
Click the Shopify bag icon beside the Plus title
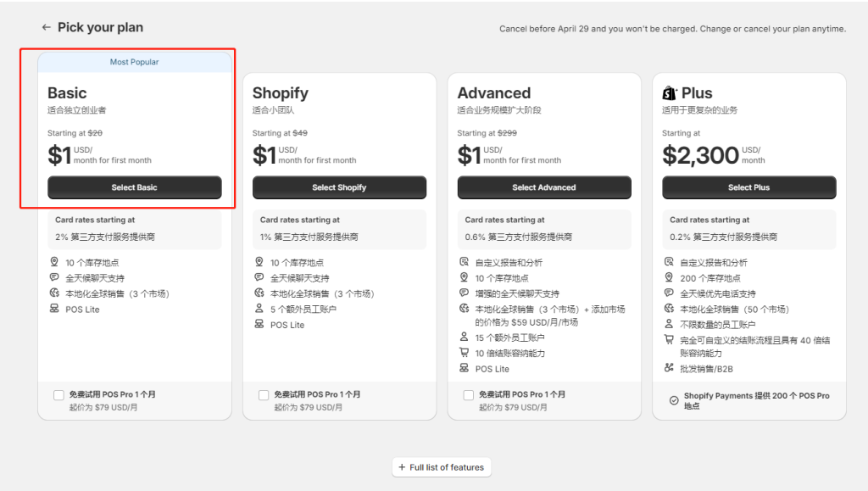(x=670, y=92)
